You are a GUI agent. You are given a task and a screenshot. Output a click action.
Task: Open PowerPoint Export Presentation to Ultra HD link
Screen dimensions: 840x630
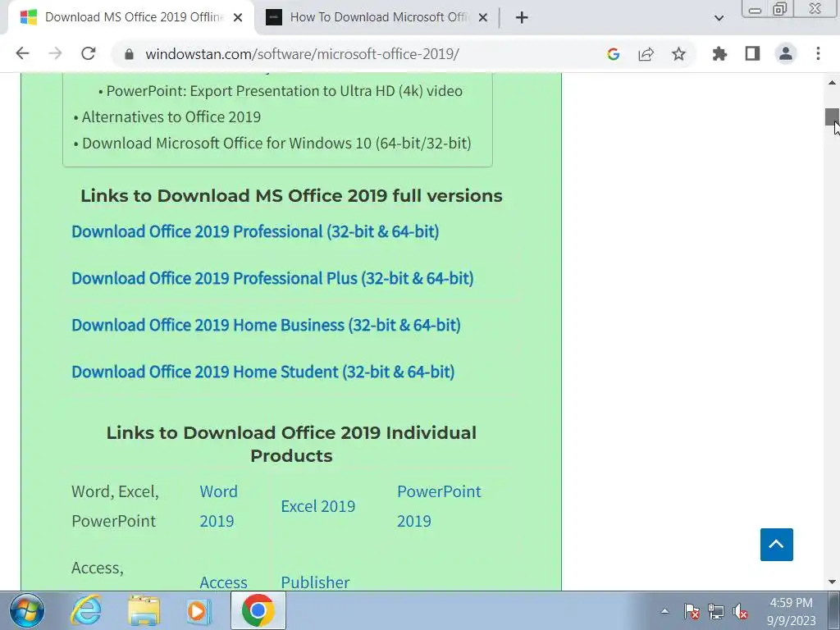[x=284, y=91]
